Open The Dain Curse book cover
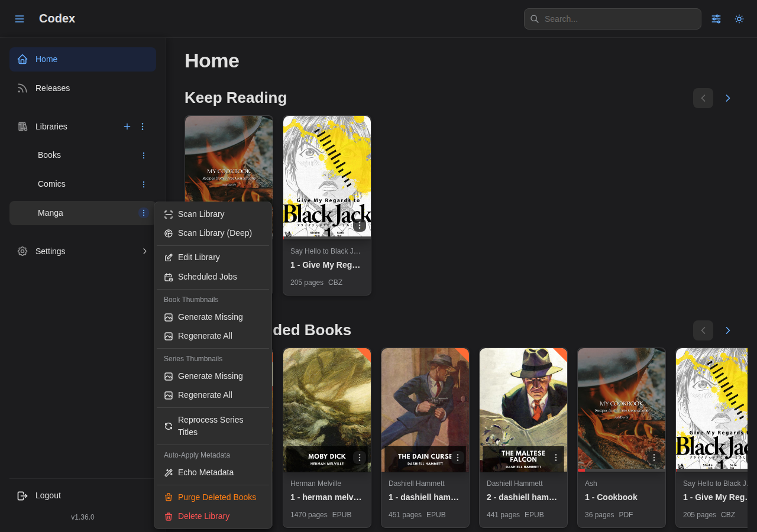Viewport: 757px width, 532px height. pos(425,410)
